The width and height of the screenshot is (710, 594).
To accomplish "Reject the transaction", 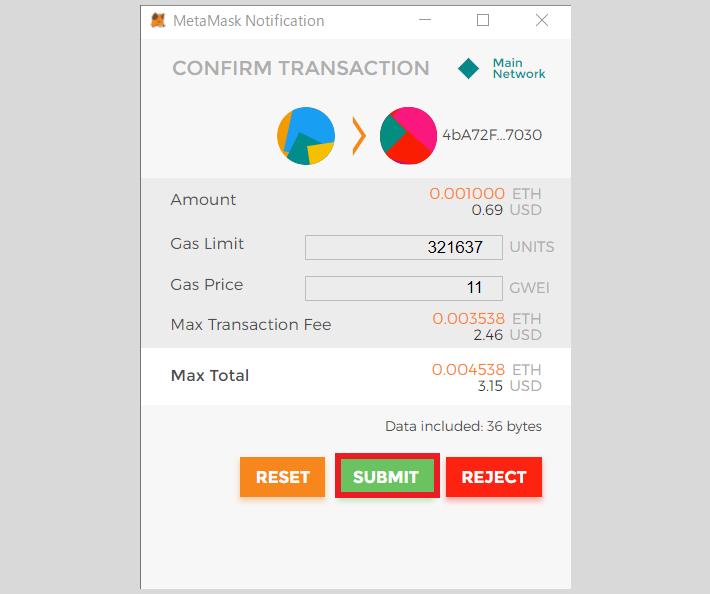I will coord(494,477).
